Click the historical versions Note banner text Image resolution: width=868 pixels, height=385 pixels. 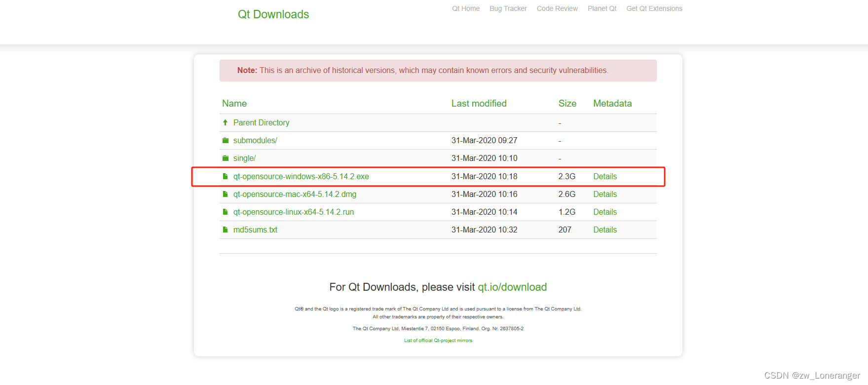[423, 71]
